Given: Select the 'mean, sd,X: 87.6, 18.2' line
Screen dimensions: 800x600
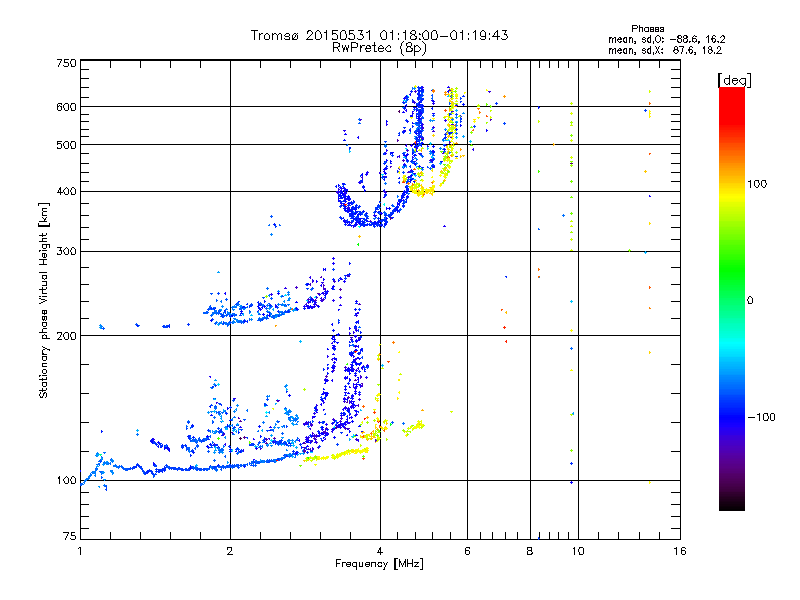Looking at the screenshot, I should point(665,50).
